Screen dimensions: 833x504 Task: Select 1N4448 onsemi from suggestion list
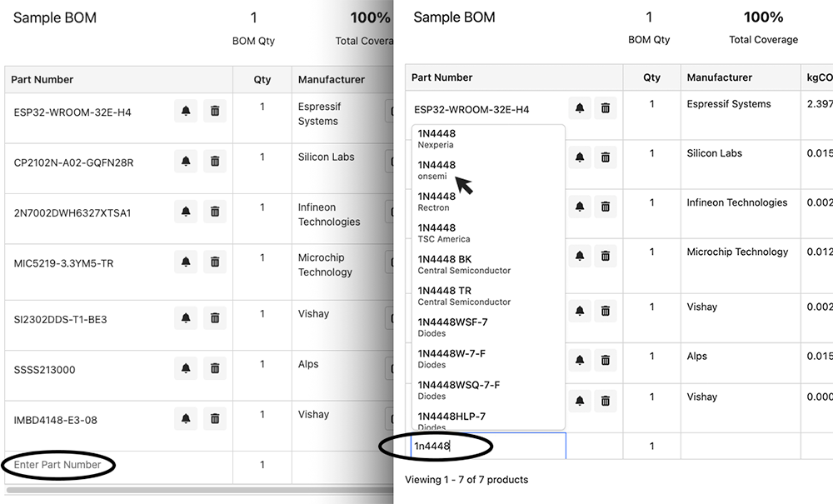[436, 170]
